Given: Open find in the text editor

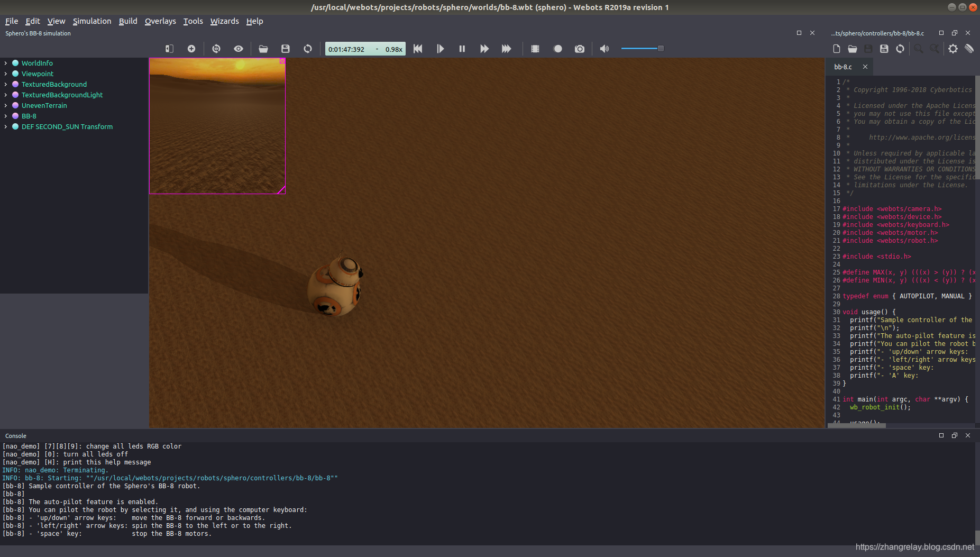Looking at the screenshot, I should click(x=919, y=49).
